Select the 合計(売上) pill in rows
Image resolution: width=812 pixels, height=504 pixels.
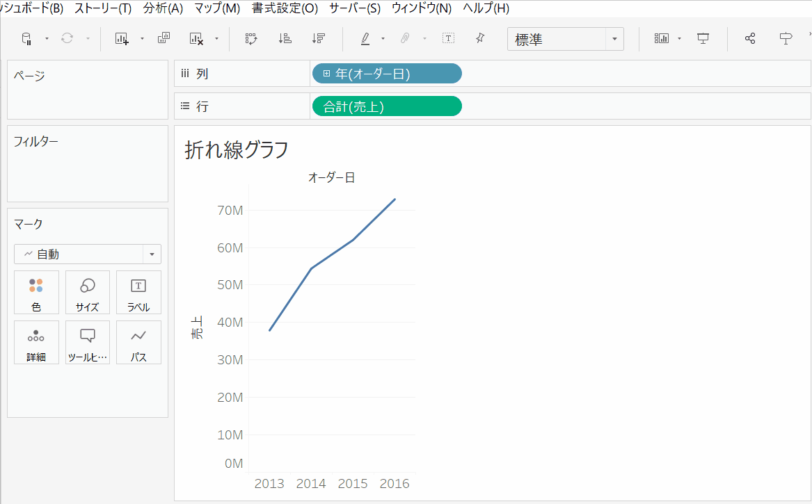(387, 106)
